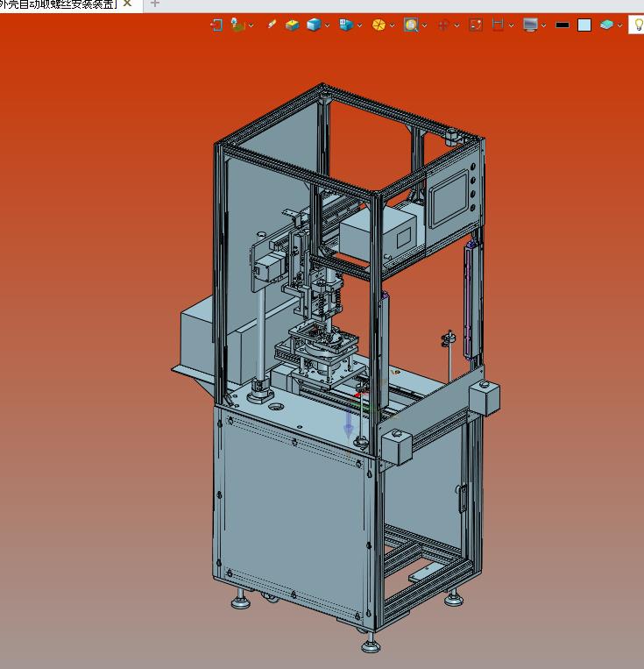Image resolution: width=644 pixels, height=669 pixels.
Task: Click the red sketch curve icon
Action: pyautogui.click(x=476, y=25)
